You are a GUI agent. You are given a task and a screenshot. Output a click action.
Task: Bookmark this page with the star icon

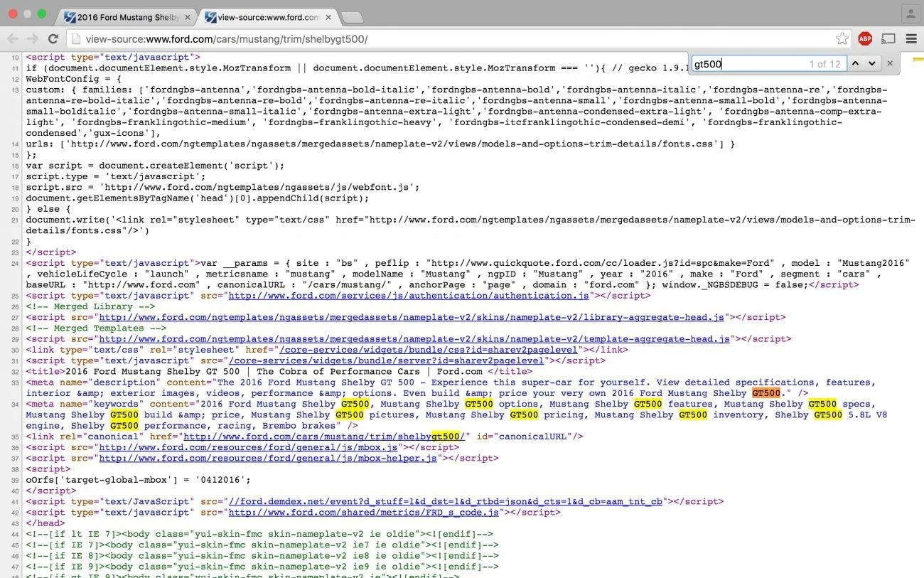coord(842,39)
